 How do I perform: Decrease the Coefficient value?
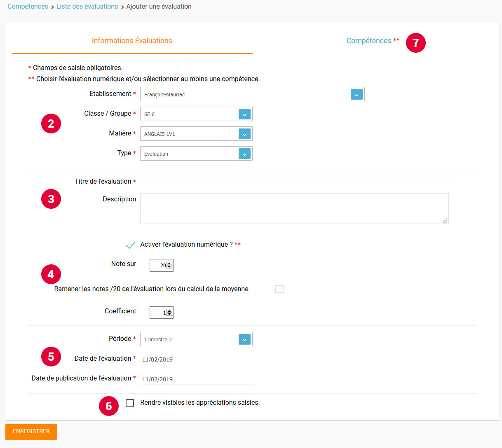click(169, 315)
